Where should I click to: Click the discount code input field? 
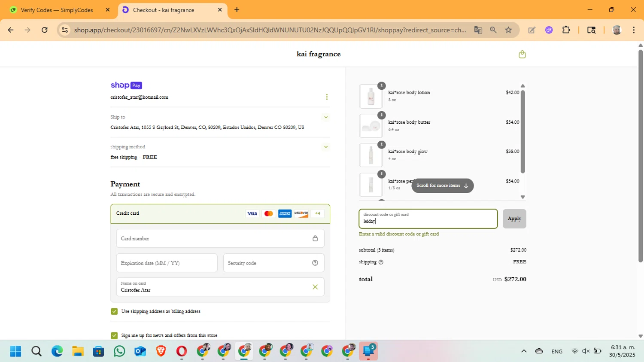[x=428, y=219]
